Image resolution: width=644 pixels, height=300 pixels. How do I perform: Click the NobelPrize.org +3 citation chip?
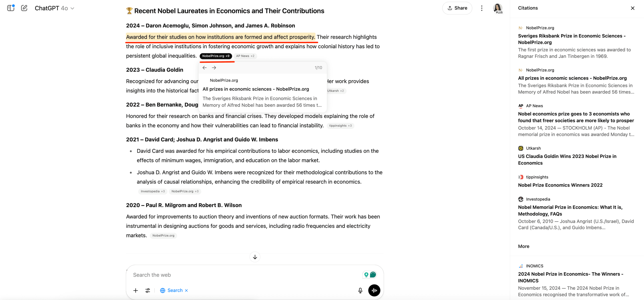185,191
